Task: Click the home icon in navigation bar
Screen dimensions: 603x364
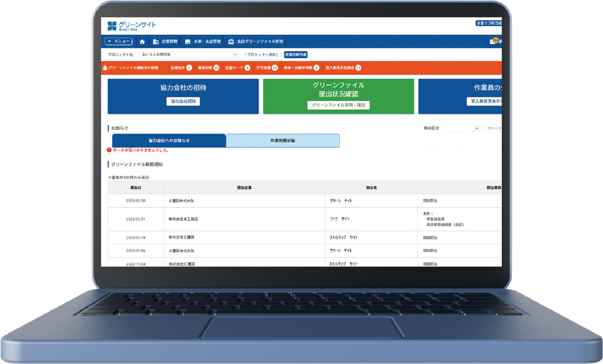Action: pos(142,42)
